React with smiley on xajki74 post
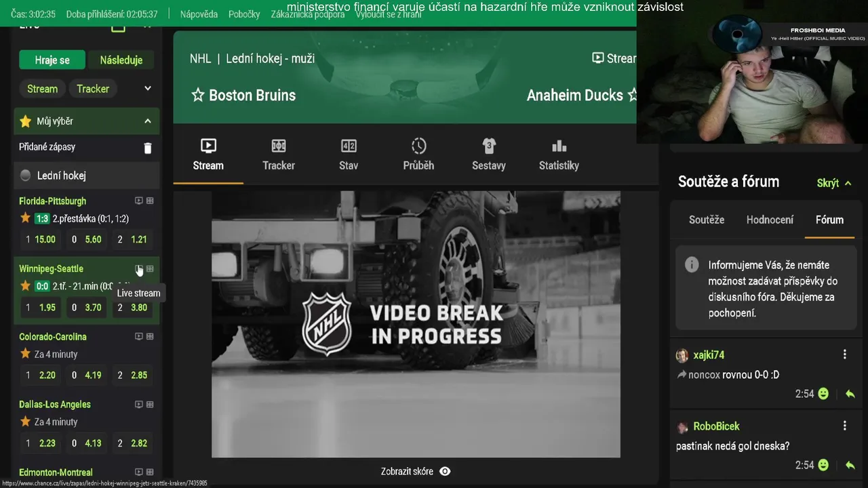This screenshot has width=868, height=488. (823, 394)
